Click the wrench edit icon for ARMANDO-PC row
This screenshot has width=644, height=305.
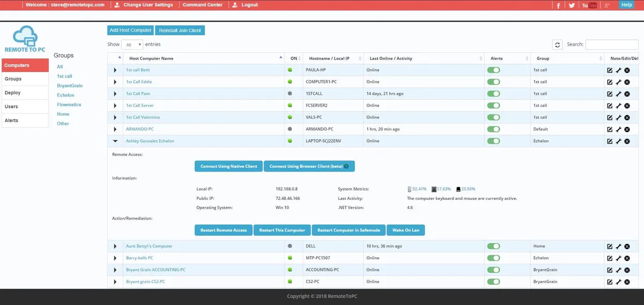(618, 129)
